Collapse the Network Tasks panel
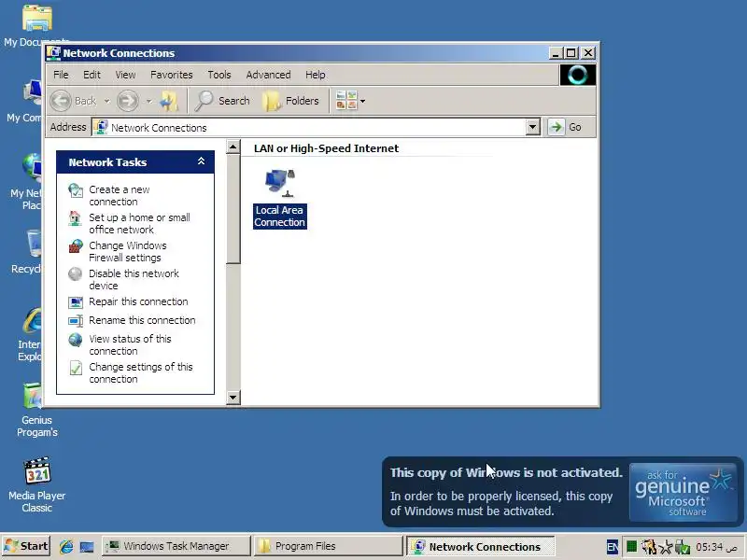 pos(202,161)
